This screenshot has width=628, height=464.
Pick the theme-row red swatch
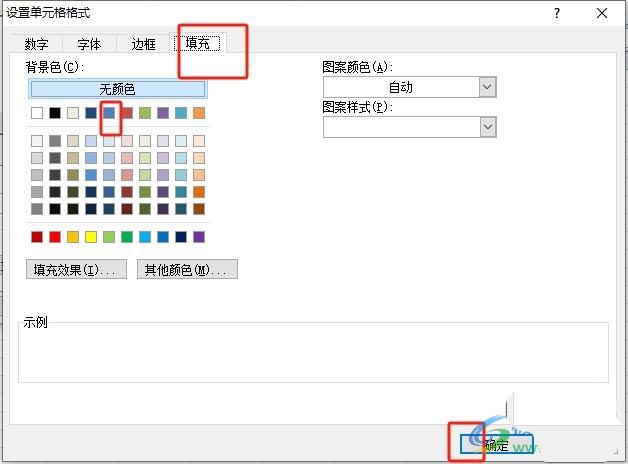point(127,113)
